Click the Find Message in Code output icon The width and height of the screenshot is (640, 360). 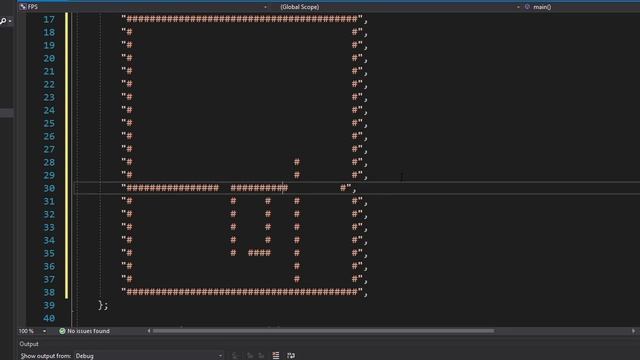tap(236, 356)
